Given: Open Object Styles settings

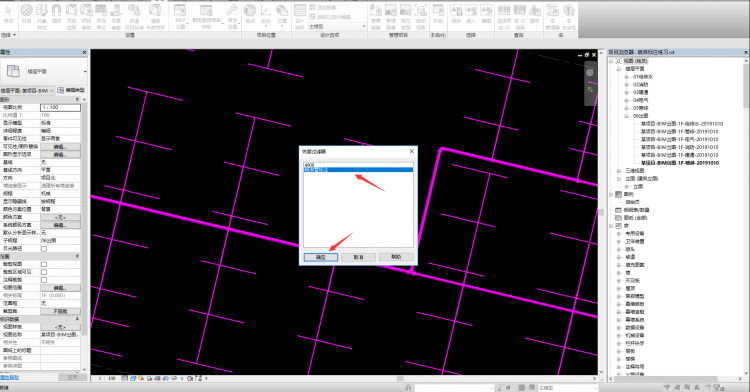Looking at the screenshot, I should 42,16.
